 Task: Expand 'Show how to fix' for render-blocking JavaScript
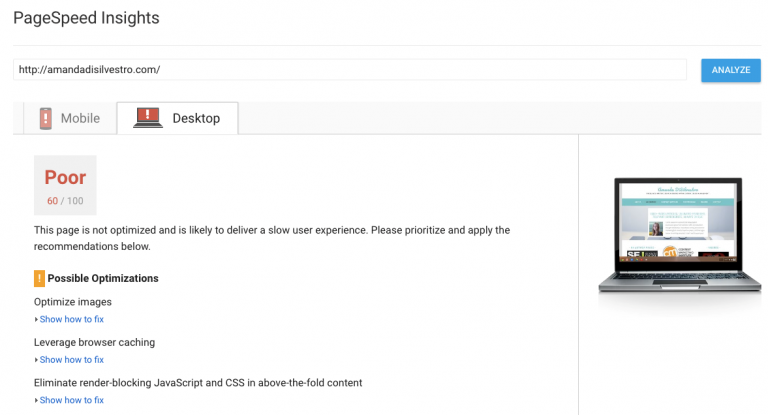(70, 400)
